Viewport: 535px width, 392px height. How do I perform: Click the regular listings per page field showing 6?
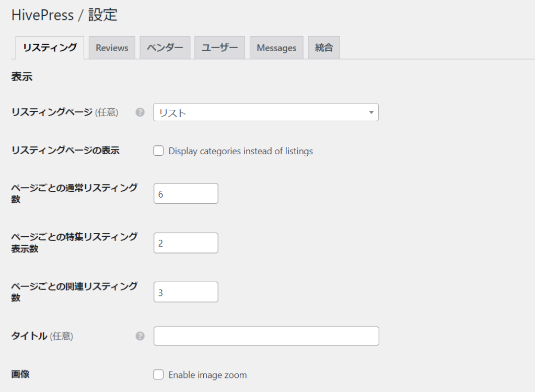185,193
